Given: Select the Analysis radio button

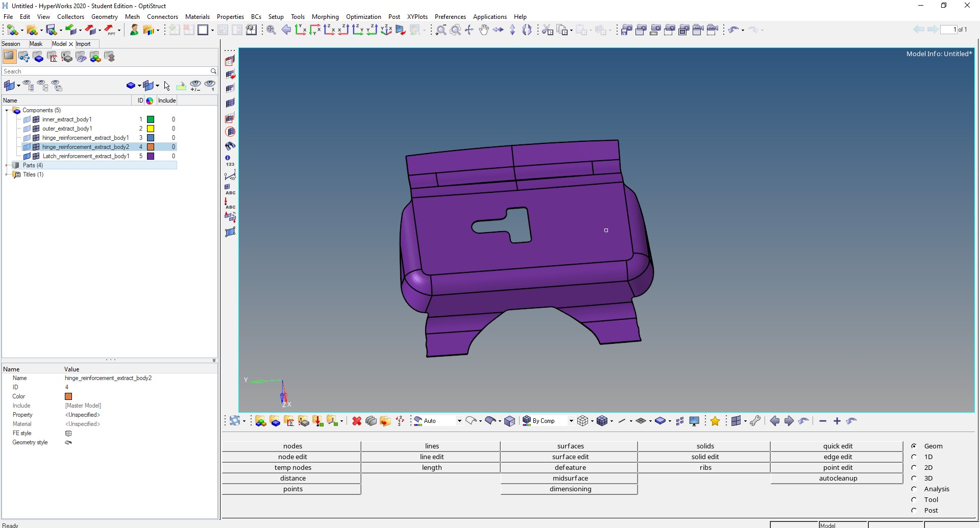Looking at the screenshot, I should [914, 489].
